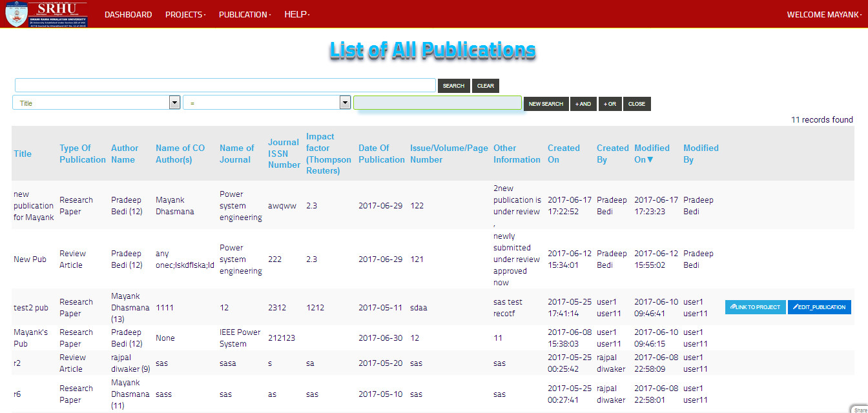Click '11 records found' text
Image resolution: width=868 pixels, height=413 pixels.
tap(822, 119)
